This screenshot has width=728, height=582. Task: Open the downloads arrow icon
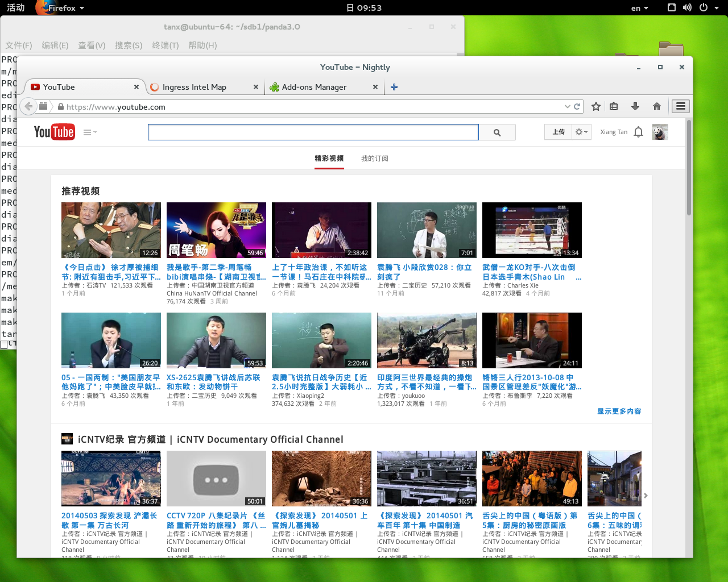pyautogui.click(x=635, y=106)
